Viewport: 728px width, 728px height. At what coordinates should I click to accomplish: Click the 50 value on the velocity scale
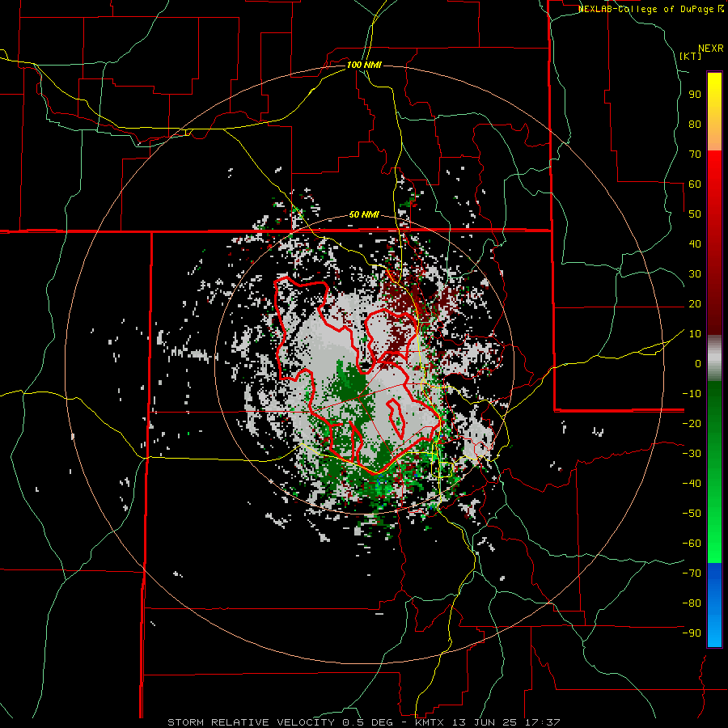coord(695,214)
